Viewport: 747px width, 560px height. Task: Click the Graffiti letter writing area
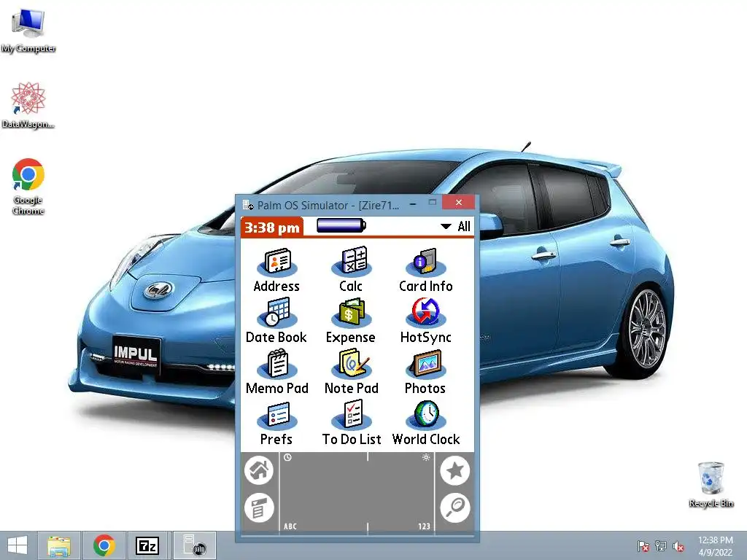(323, 492)
